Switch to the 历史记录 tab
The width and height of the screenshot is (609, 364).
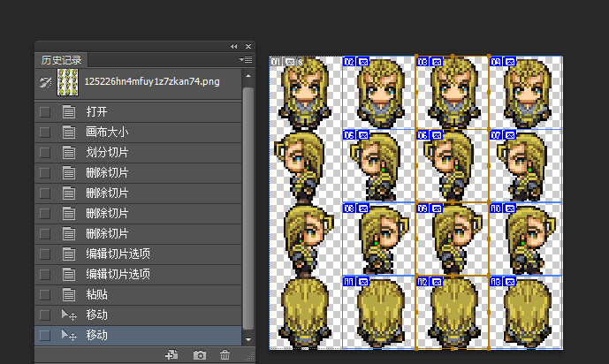[61, 60]
